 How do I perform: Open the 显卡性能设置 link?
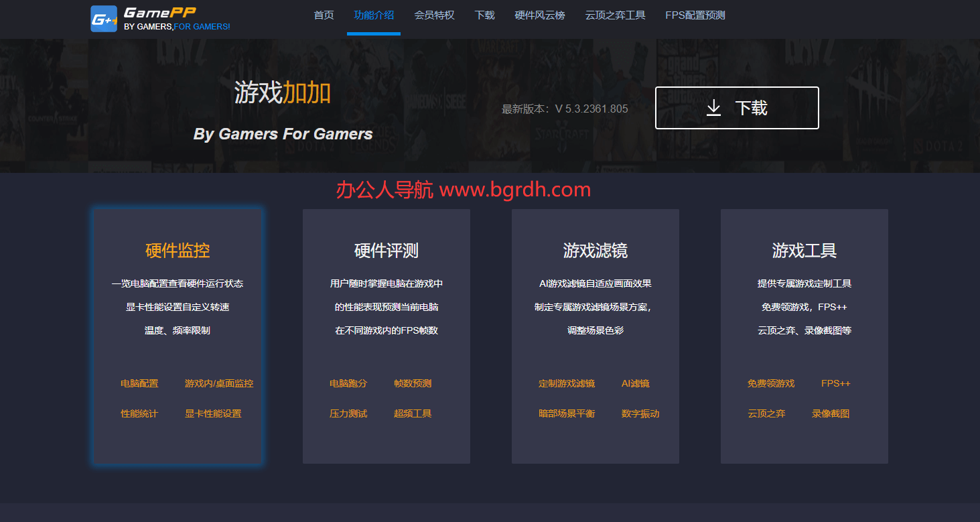pos(213,414)
